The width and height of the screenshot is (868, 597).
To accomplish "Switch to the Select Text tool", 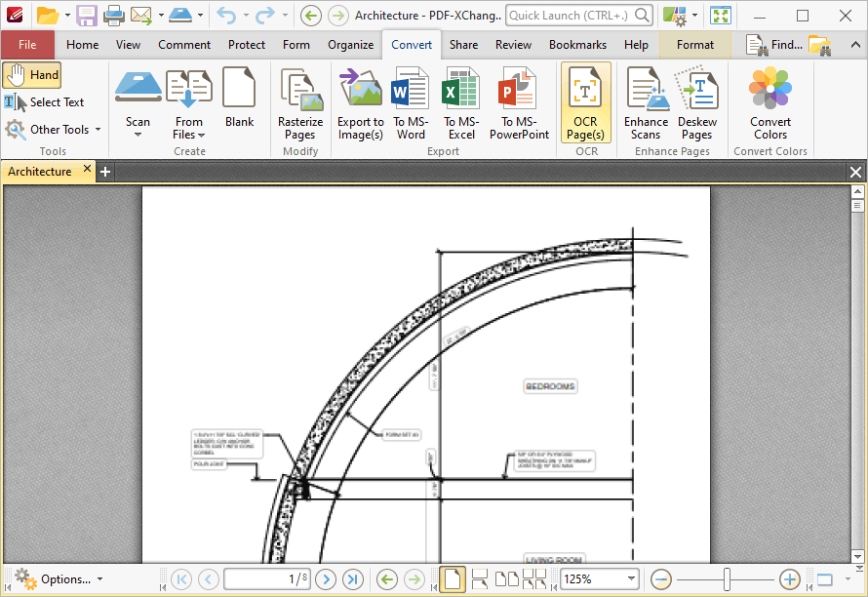I will 44,102.
